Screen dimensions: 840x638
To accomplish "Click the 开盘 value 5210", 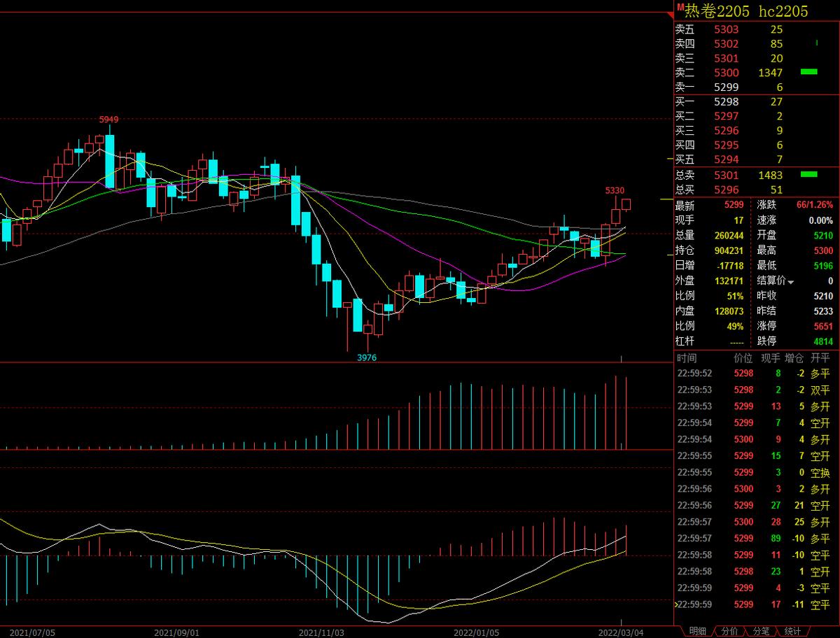I will coord(823,236).
